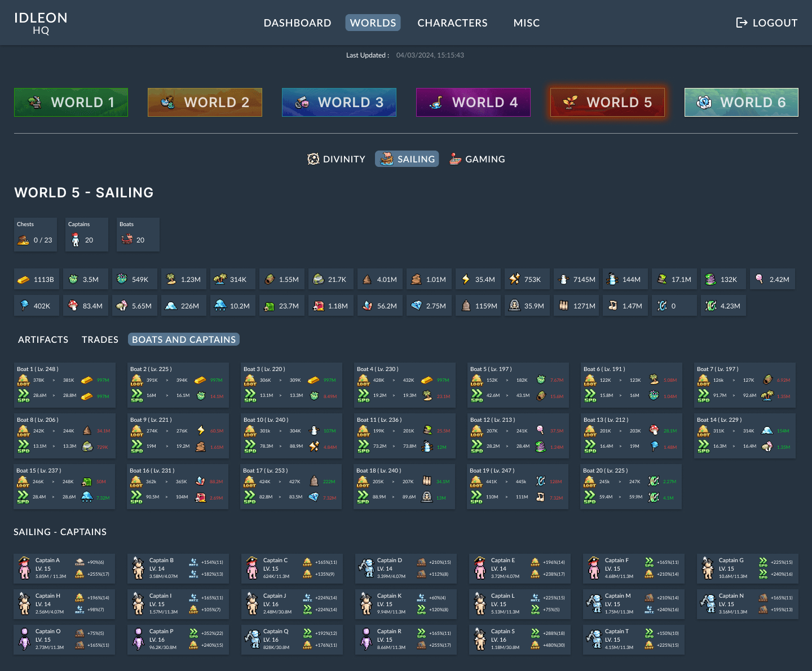Click the loot icon with 1271M
812x671 pixels.
(x=563, y=306)
